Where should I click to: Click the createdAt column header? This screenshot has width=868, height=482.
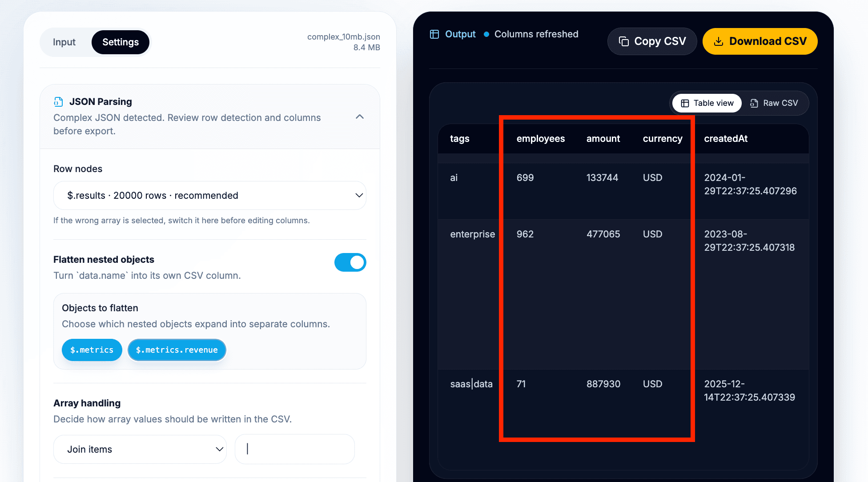(x=726, y=139)
